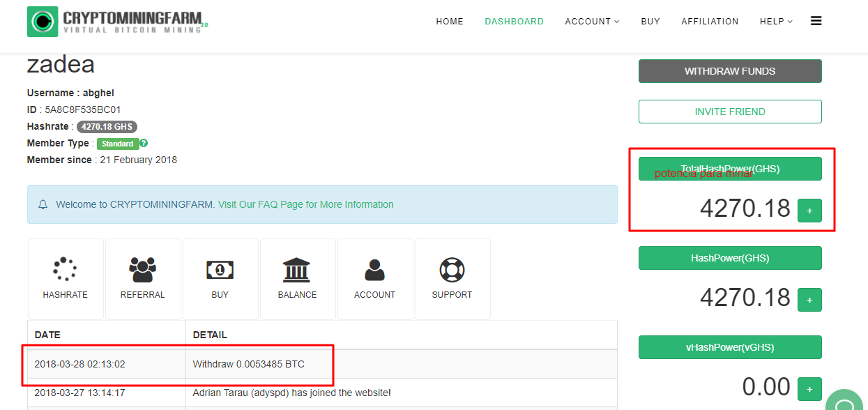The width and height of the screenshot is (868, 410).
Task: Open the chat bubble widget
Action: click(845, 404)
